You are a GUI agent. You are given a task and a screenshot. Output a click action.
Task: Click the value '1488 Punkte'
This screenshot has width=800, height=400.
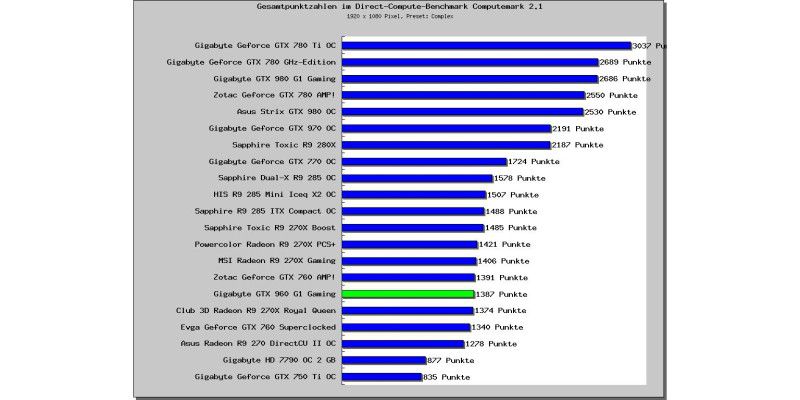(x=511, y=211)
